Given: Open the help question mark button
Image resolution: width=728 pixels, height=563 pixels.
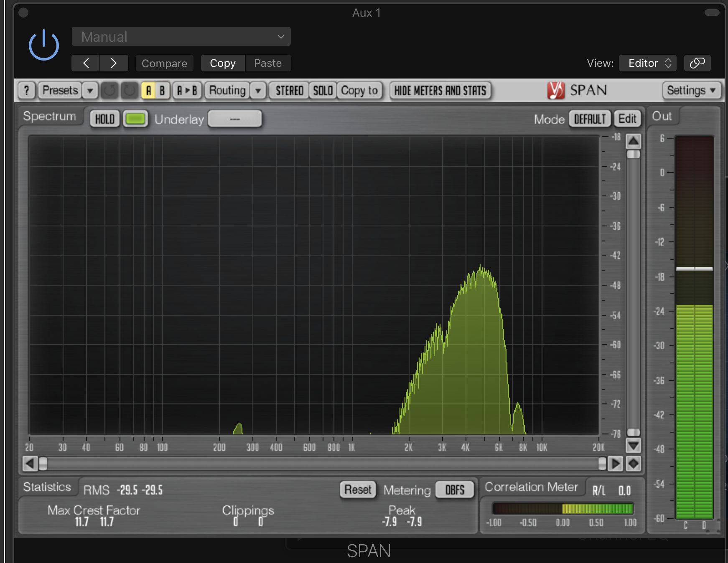Looking at the screenshot, I should [x=27, y=91].
